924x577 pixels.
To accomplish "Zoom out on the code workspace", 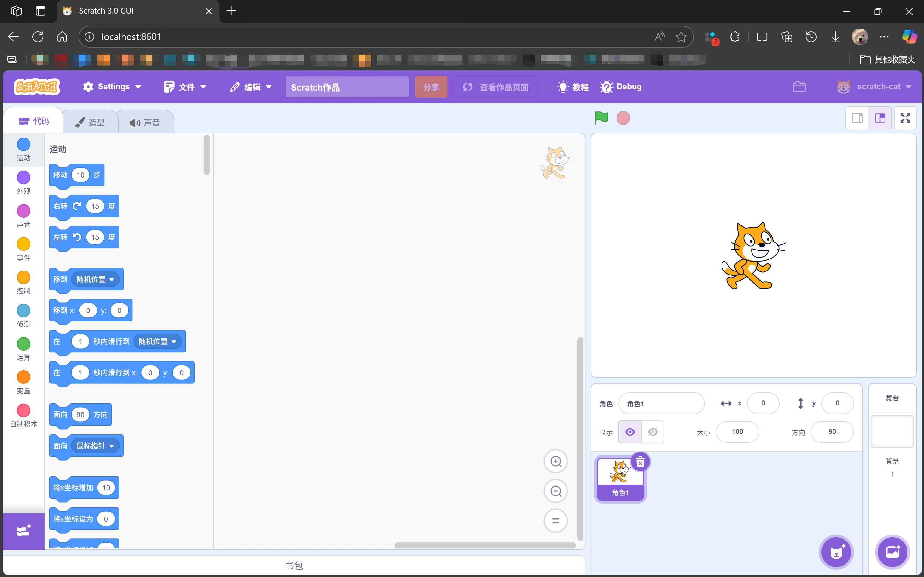I will tap(555, 491).
